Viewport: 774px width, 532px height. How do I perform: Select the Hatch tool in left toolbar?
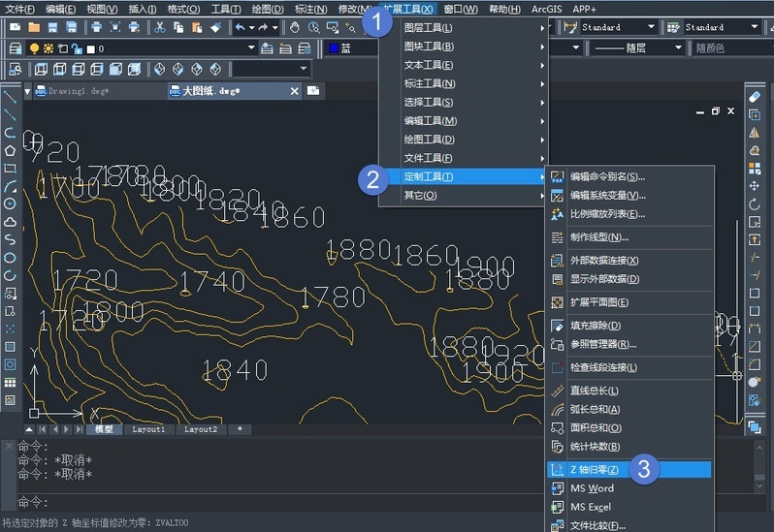10,347
